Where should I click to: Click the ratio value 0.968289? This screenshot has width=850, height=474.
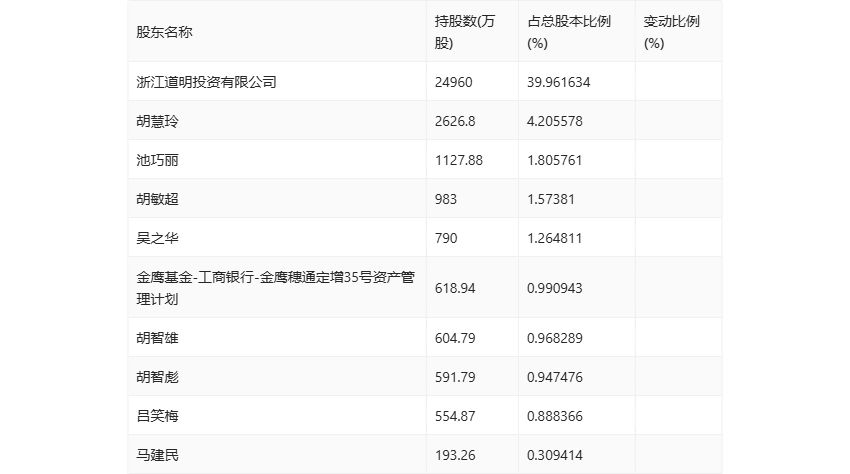(x=555, y=338)
